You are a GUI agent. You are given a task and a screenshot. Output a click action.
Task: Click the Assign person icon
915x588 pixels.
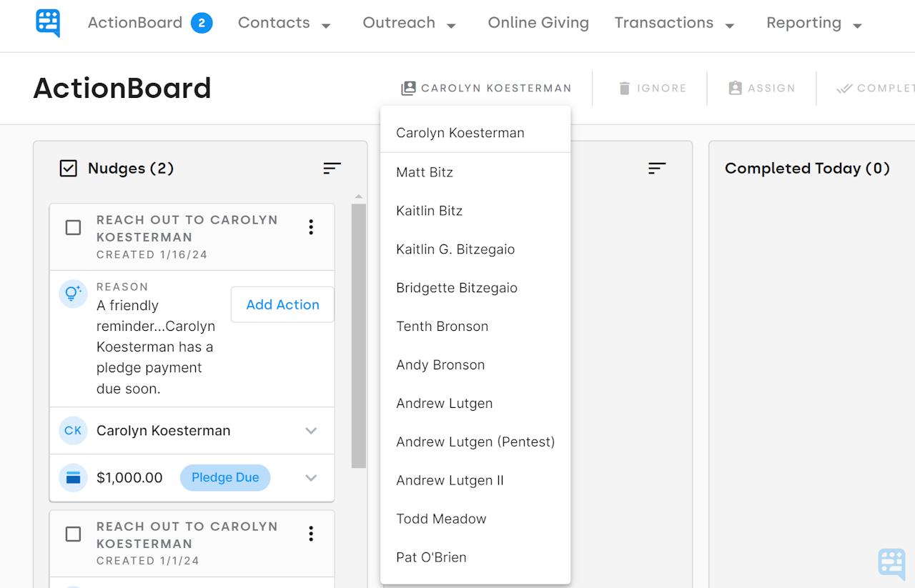[x=735, y=88]
